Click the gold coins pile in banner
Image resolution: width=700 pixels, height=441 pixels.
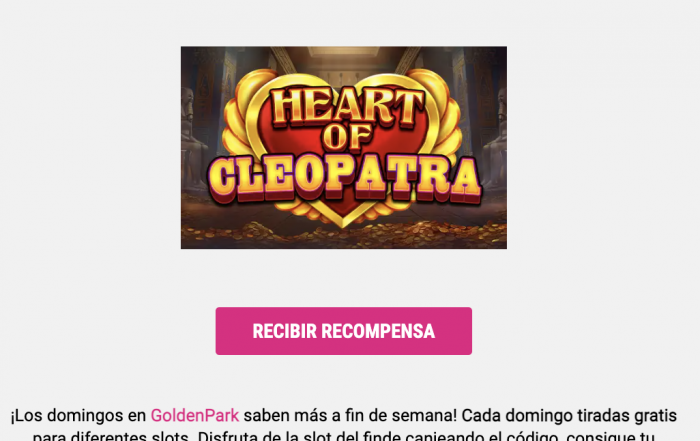(344, 233)
